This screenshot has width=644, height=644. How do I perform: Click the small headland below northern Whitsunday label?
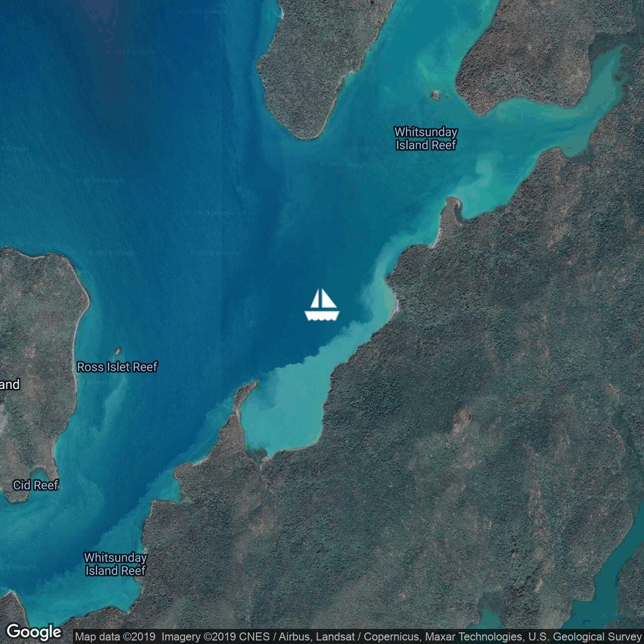click(x=451, y=209)
